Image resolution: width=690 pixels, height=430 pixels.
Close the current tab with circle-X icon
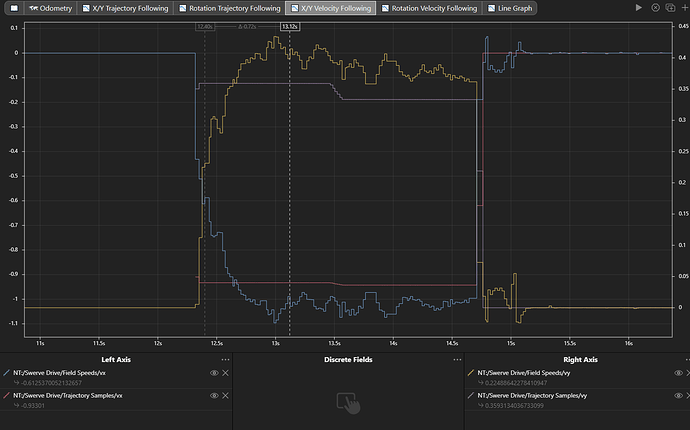[x=655, y=7]
